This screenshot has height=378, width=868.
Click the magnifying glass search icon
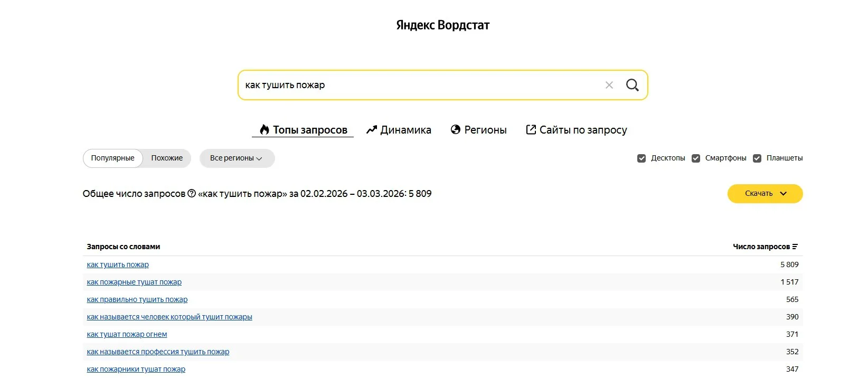tap(632, 85)
